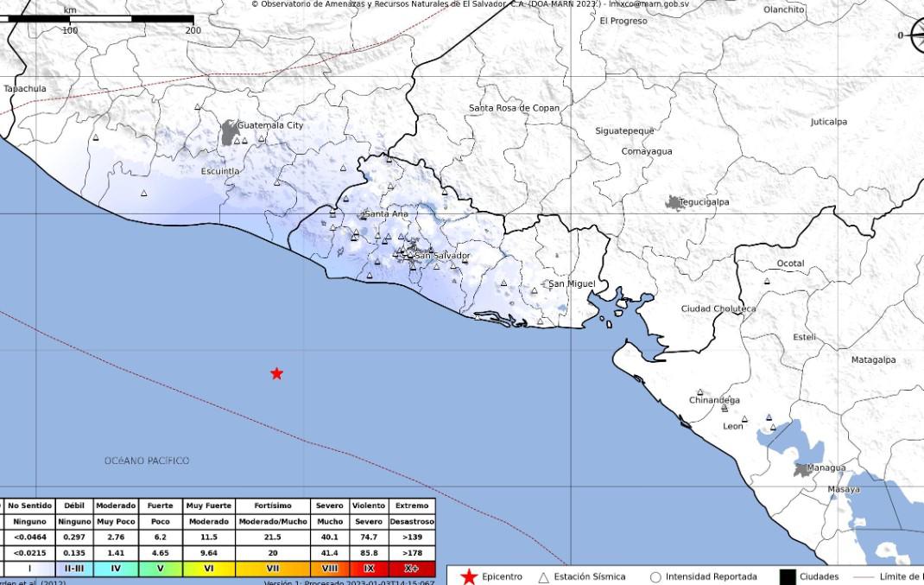Image resolution: width=924 pixels, height=585 pixels.
Task: Select the red intensity IX color cell
Action: click(x=369, y=568)
